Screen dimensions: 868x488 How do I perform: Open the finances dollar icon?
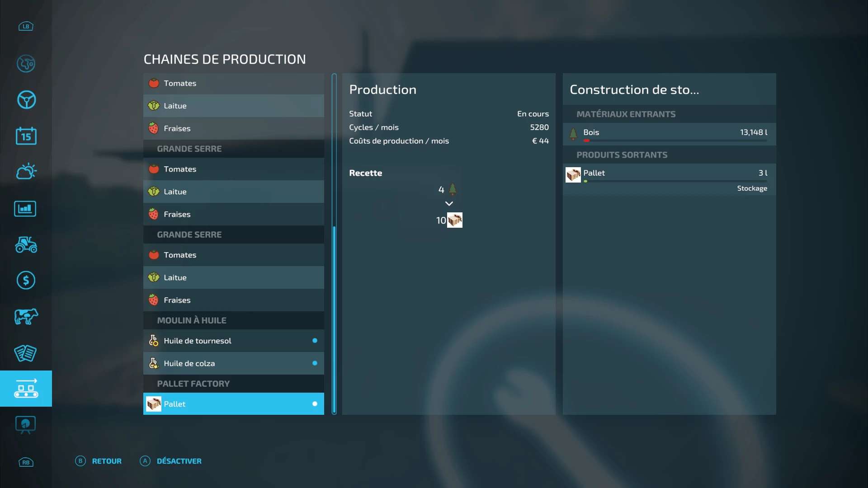pos(26,281)
